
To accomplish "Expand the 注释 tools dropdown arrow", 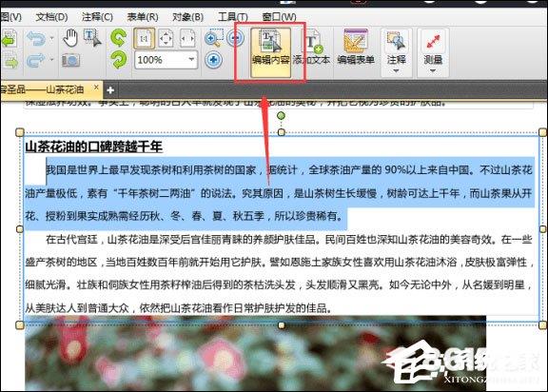I will [x=396, y=71].
